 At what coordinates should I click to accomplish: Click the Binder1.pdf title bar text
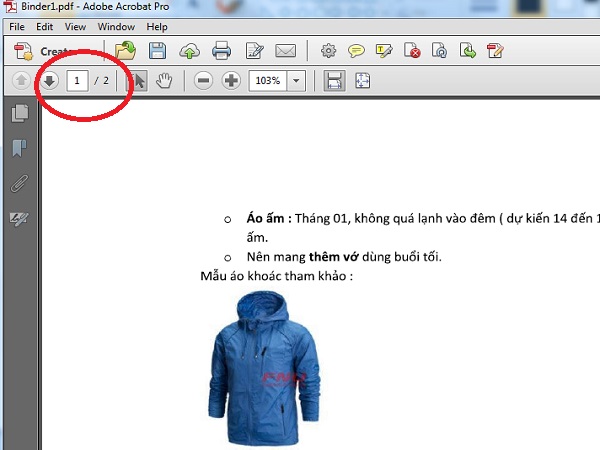[x=95, y=6]
